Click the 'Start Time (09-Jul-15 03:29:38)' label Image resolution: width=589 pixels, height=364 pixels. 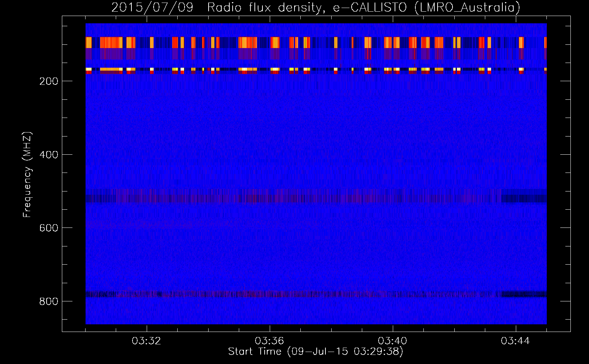[316, 351]
